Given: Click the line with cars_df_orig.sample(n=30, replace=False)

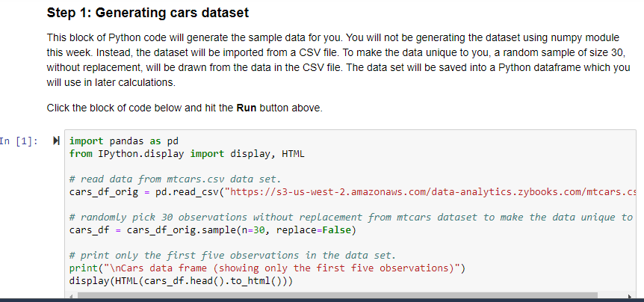Looking at the screenshot, I should coord(213,230).
